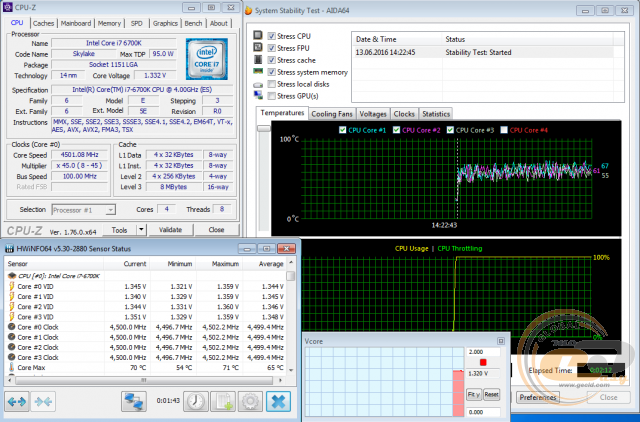Viewport: 640px width, 422px height.
Task: Select the Voltages tab in AIDA64
Action: tap(373, 114)
